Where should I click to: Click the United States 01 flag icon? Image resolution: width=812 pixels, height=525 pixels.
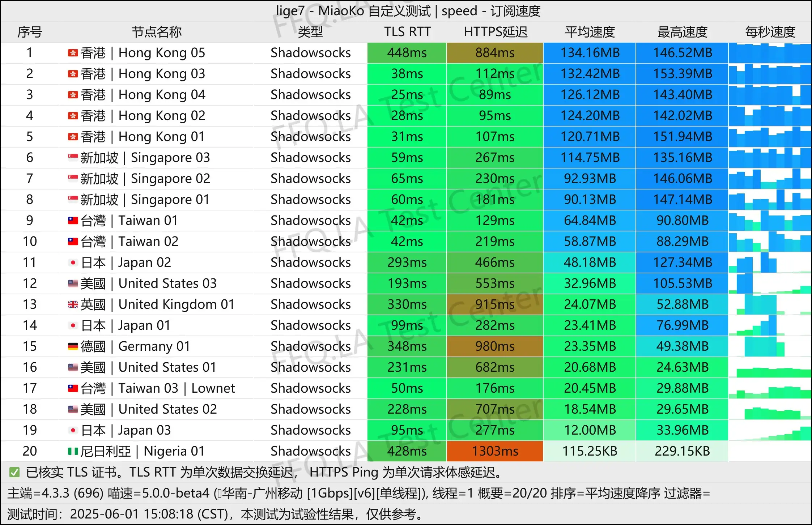click(73, 367)
